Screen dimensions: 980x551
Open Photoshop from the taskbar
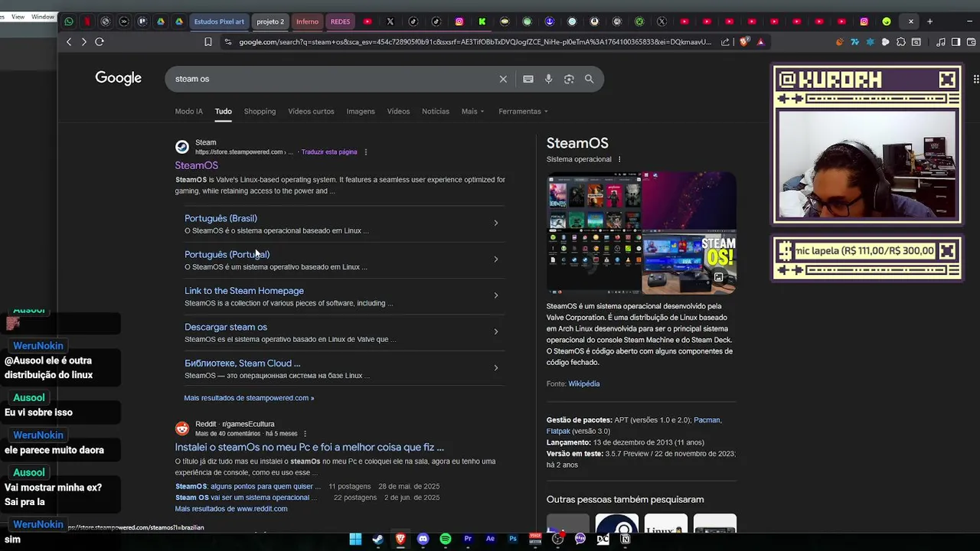coord(513,539)
